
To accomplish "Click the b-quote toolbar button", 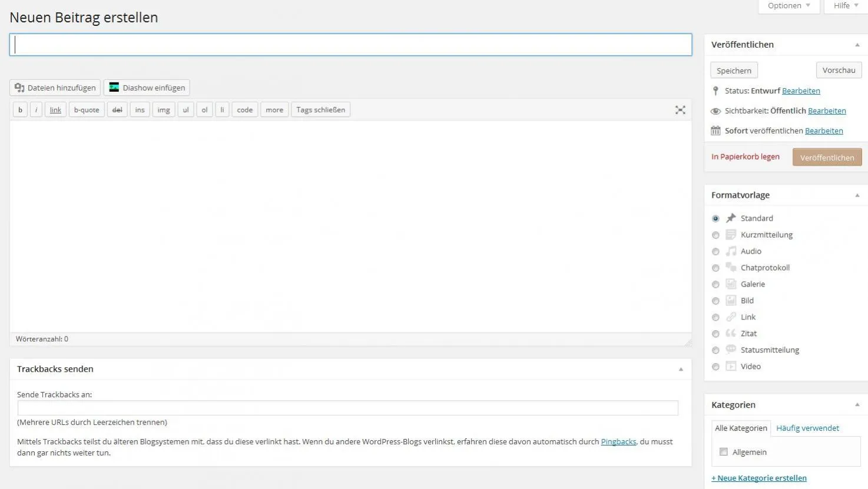I will pos(87,110).
